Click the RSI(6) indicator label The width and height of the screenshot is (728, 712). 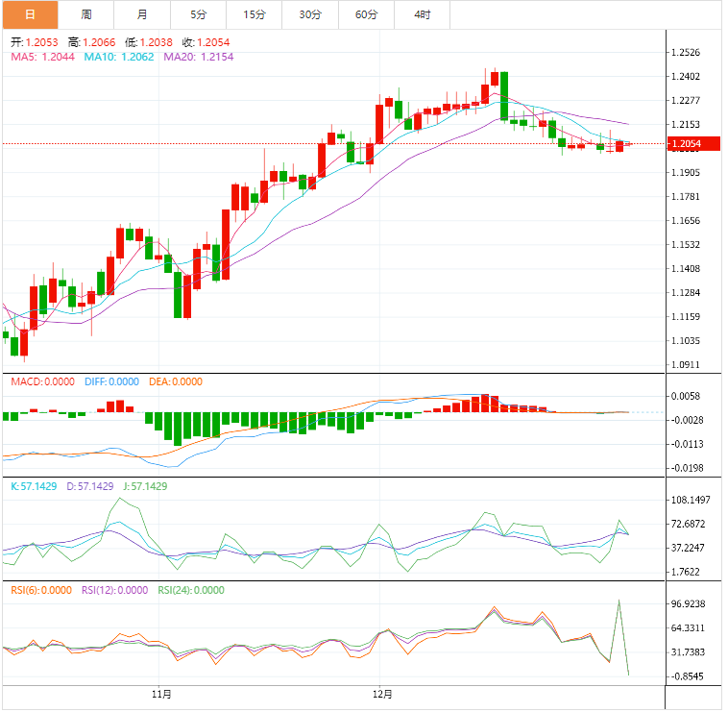[42, 591]
